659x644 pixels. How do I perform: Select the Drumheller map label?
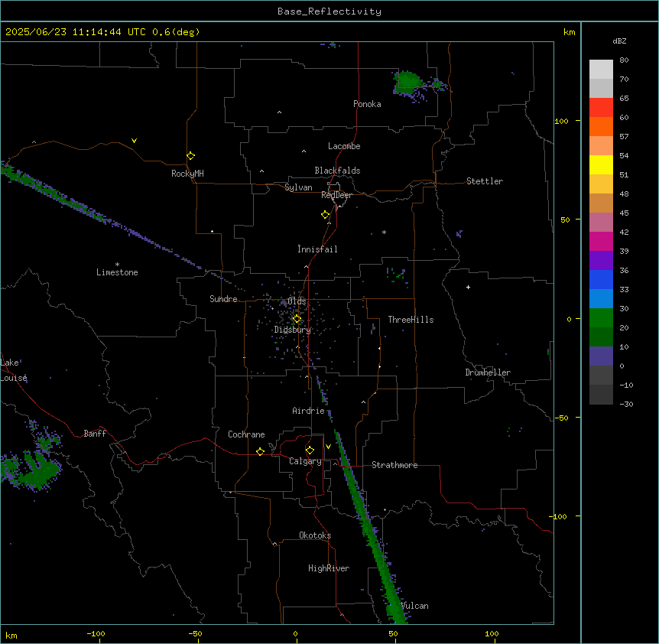(x=488, y=372)
